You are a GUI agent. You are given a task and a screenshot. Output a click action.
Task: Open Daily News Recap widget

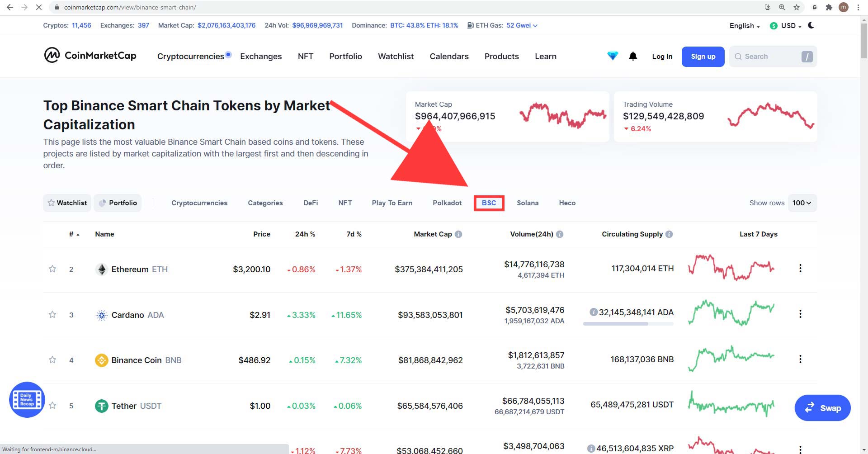(27, 400)
